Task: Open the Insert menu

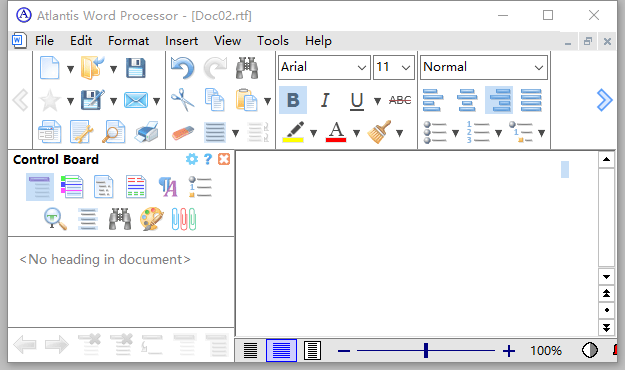Action: [181, 41]
